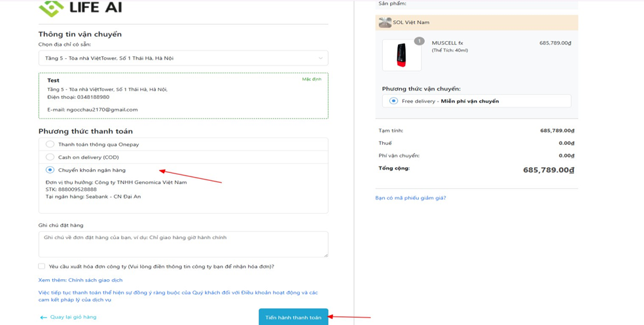Click Quay lại giỏ hàng link
Viewport: 644px width, 325px height.
[73, 317]
